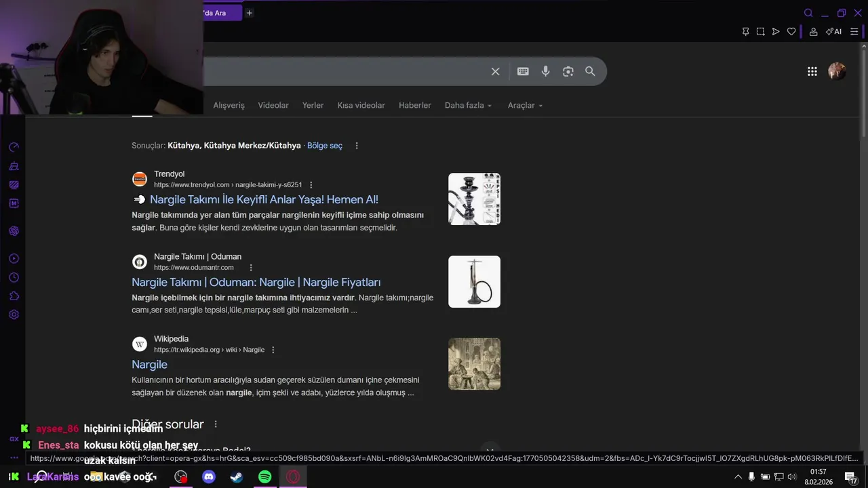Viewport: 868px width, 488px height.
Task: Open Nargile Takımı İle Keyifli Anlar Yaşa link
Action: (x=264, y=199)
